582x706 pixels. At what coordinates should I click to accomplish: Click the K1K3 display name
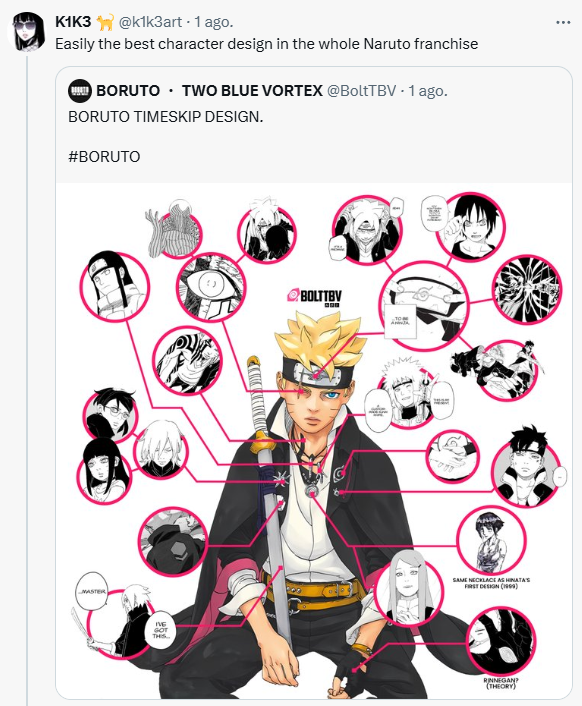point(73,22)
